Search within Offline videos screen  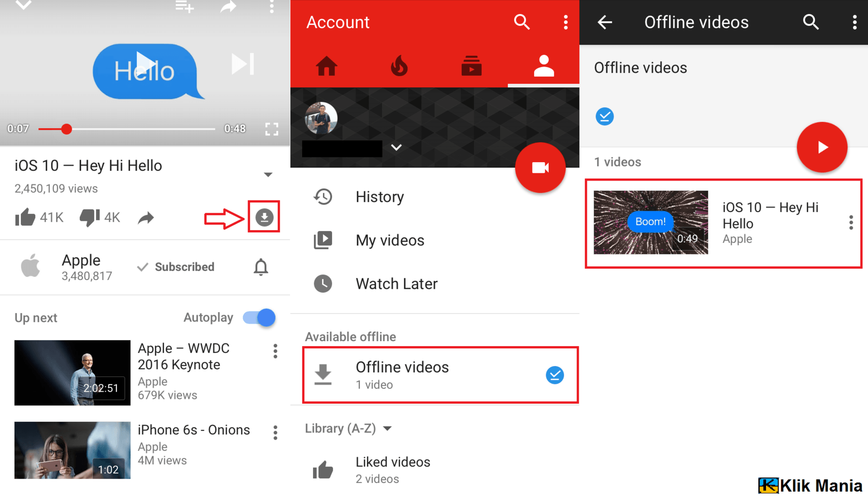click(x=811, y=22)
